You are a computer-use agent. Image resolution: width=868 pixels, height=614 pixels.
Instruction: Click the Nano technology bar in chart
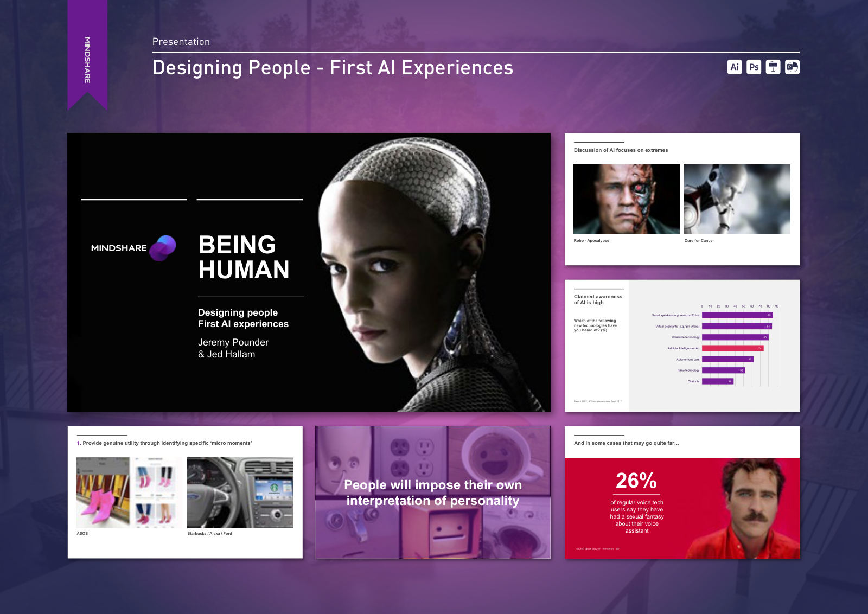pos(724,370)
